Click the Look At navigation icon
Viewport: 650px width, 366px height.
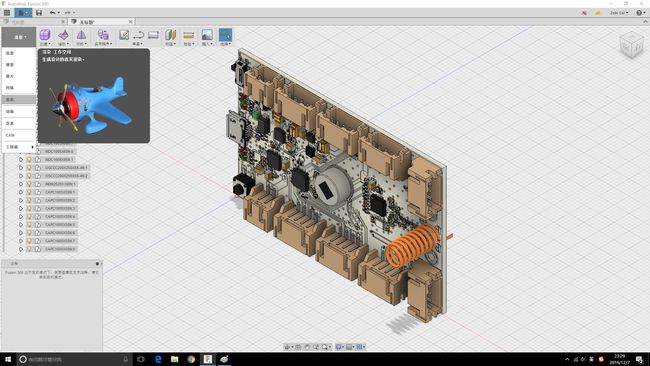click(298, 347)
